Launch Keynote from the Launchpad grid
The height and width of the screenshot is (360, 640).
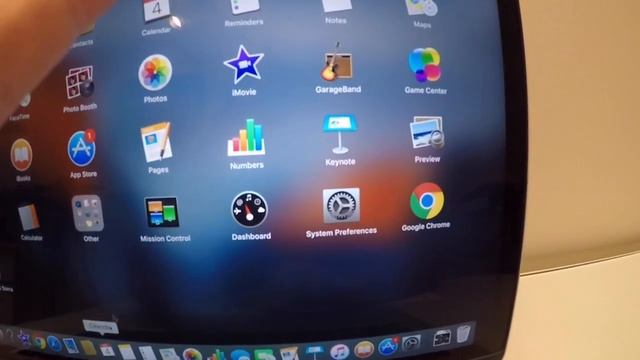[x=340, y=134]
